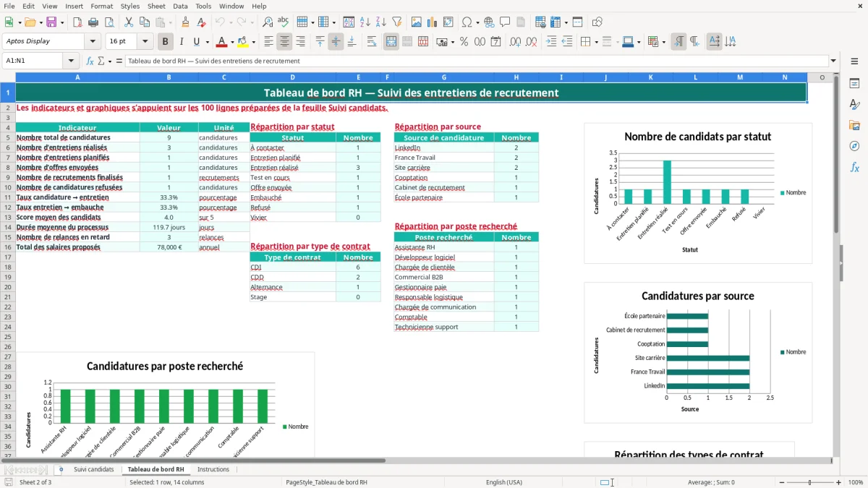
Task: Toggle Print Preview icon
Action: click(110, 22)
